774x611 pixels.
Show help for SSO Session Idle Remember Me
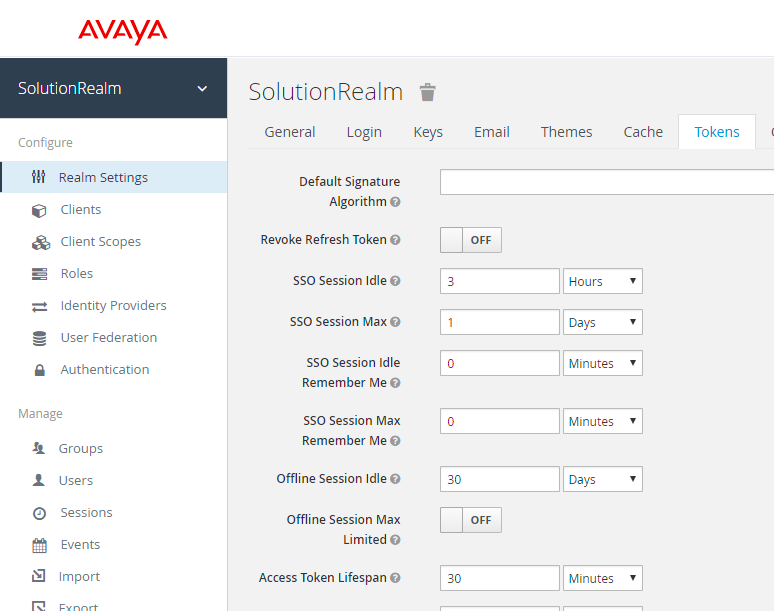coord(395,383)
